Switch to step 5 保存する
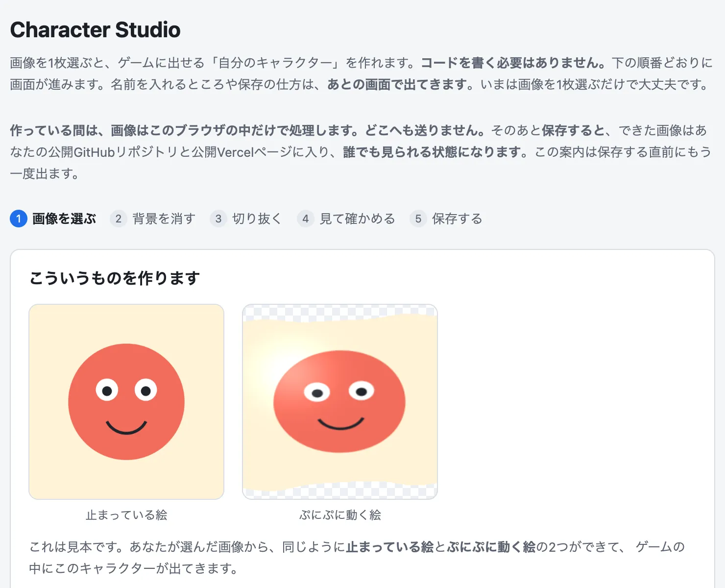The image size is (725, 588). click(x=446, y=219)
